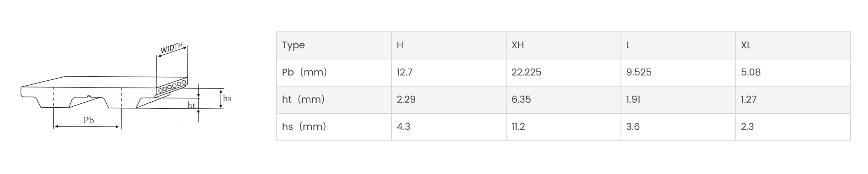
Task: Click the 6.35 tooth height cell
Action: tap(564, 100)
